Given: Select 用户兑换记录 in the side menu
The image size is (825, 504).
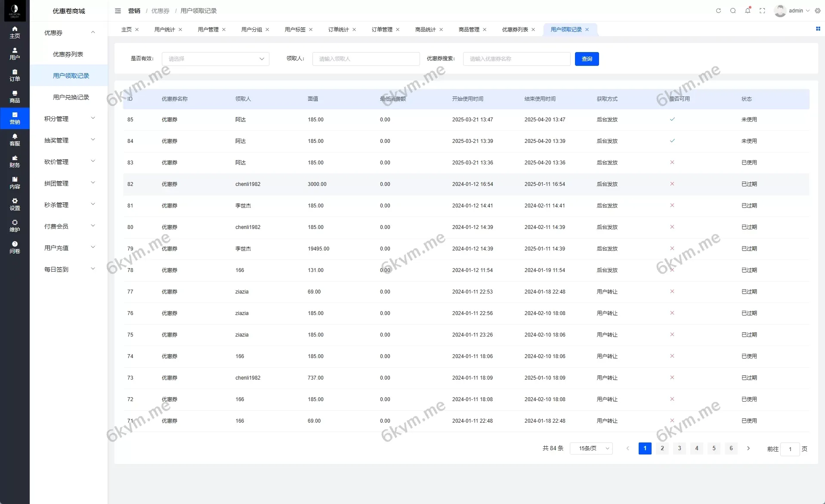Looking at the screenshot, I should [71, 97].
